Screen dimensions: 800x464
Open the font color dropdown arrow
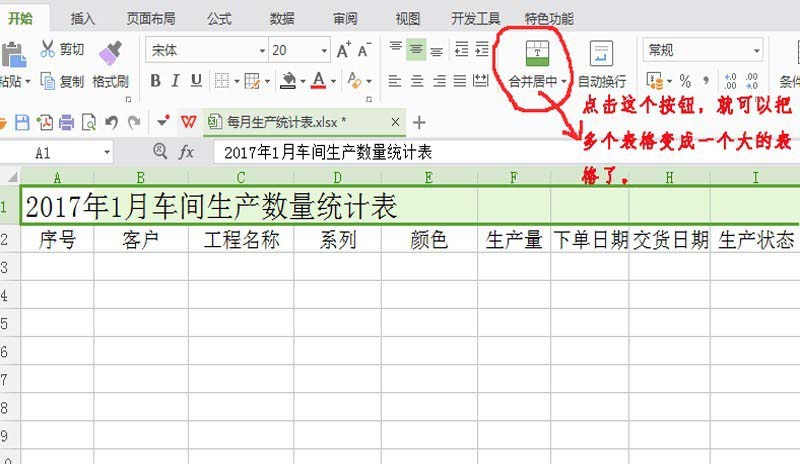click(333, 81)
